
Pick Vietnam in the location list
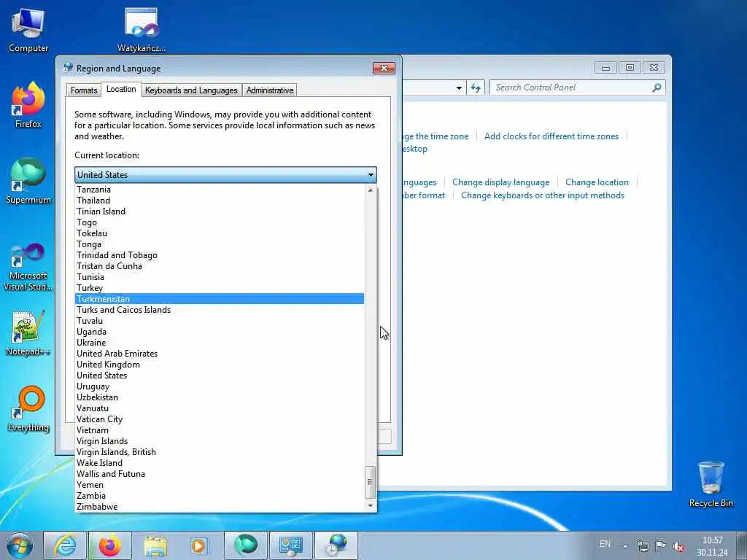pyautogui.click(x=220, y=430)
